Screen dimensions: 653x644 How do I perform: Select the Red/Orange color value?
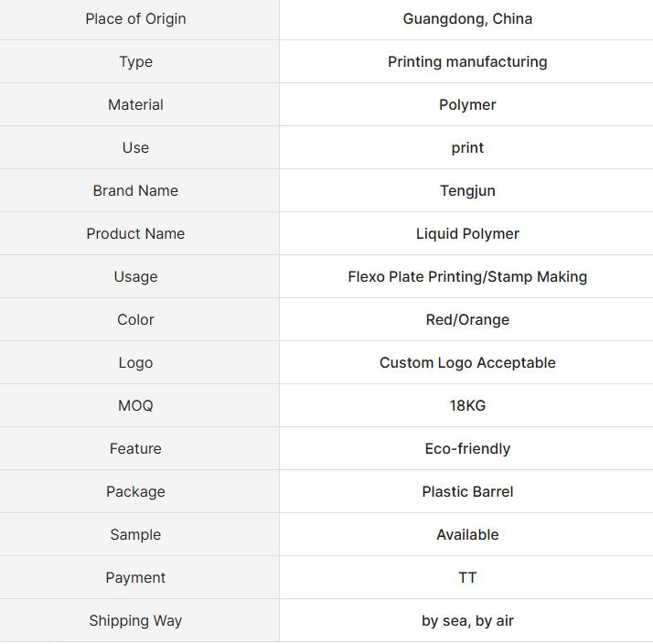coord(467,320)
